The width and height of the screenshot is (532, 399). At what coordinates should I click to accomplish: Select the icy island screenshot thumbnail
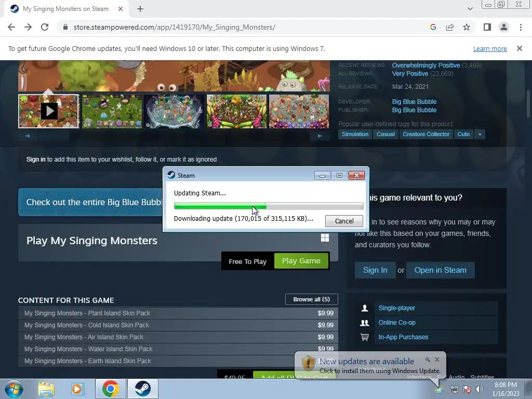[175, 111]
